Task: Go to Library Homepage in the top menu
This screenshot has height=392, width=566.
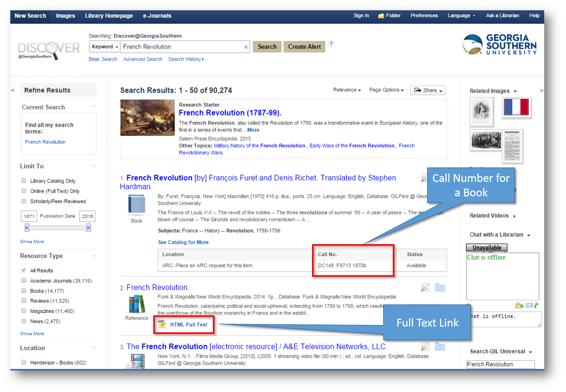Action: tap(109, 16)
